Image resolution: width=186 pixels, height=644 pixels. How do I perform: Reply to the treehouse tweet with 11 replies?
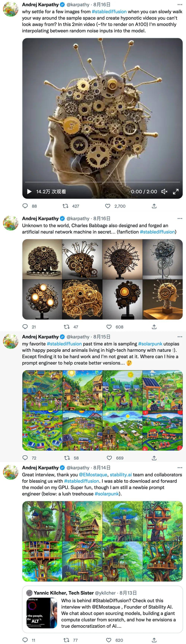25,640
